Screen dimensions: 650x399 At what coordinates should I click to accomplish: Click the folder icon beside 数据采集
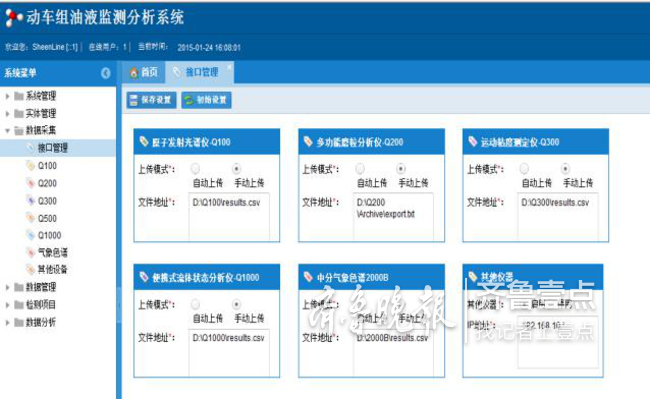pyautogui.click(x=19, y=131)
